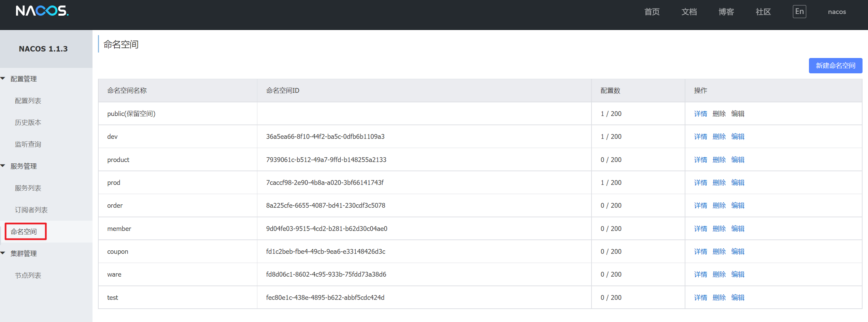The height and width of the screenshot is (322, 868).
Task: Delete the order namespace
Action: 719,205
